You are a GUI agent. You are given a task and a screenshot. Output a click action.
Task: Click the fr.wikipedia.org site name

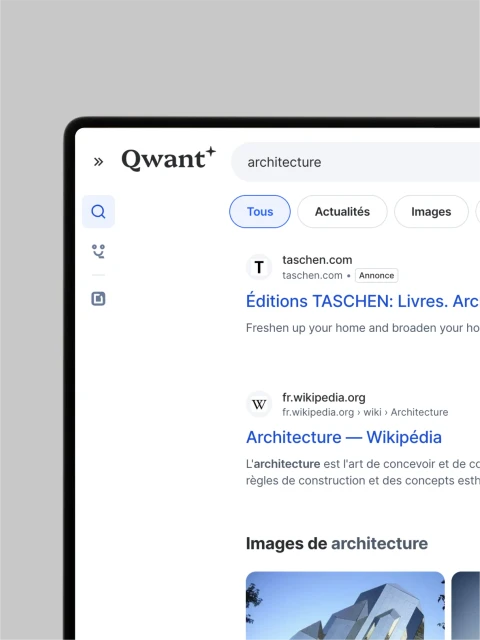(x=324, y=397)
